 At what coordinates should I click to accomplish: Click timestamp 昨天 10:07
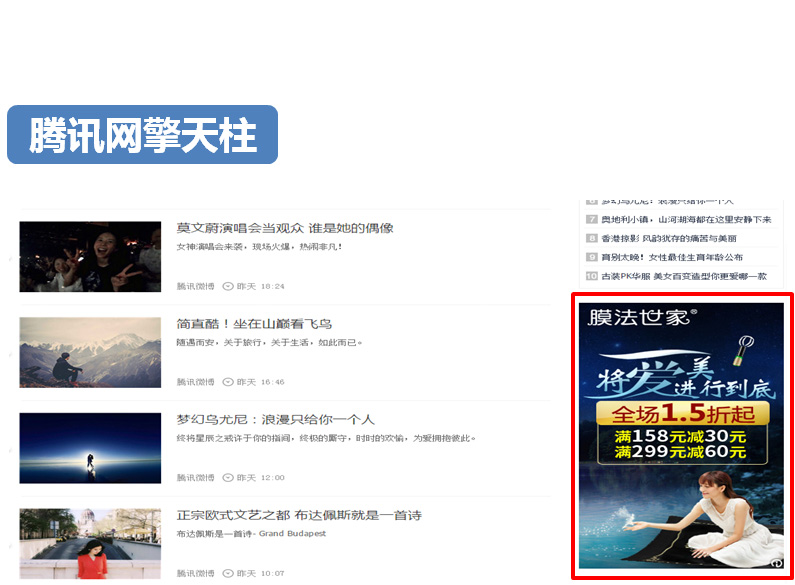[261, 573]
